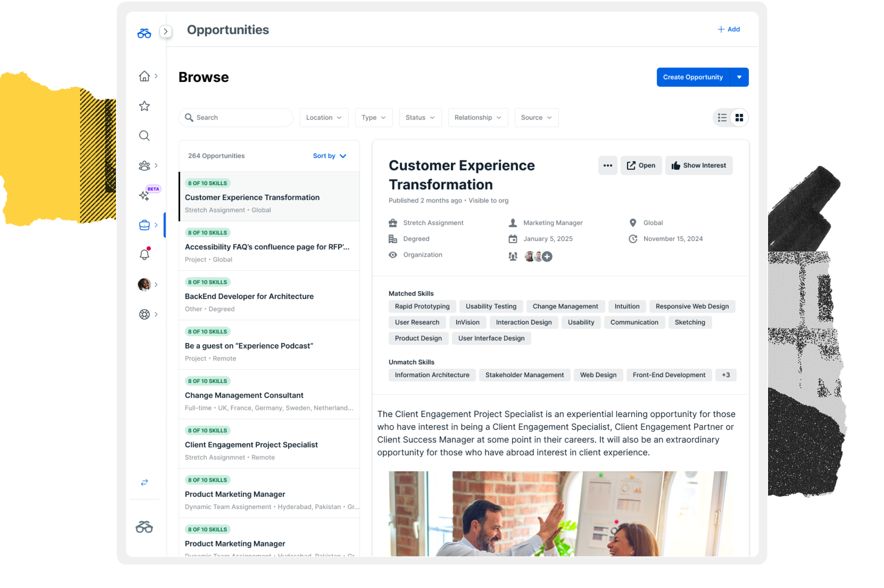This screenshot has width=884, height=588.
Task: Switch to grid view layout
Action: pyautogui.click(x=739, y=118)
